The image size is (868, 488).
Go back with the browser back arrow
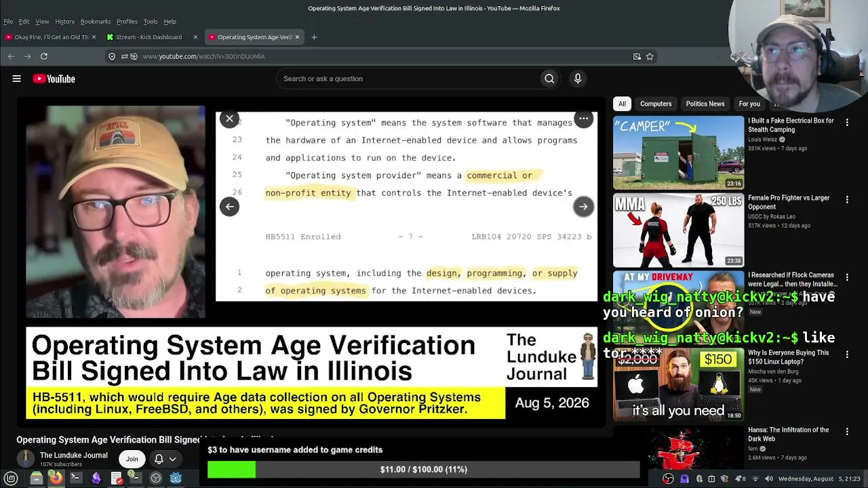11,56
